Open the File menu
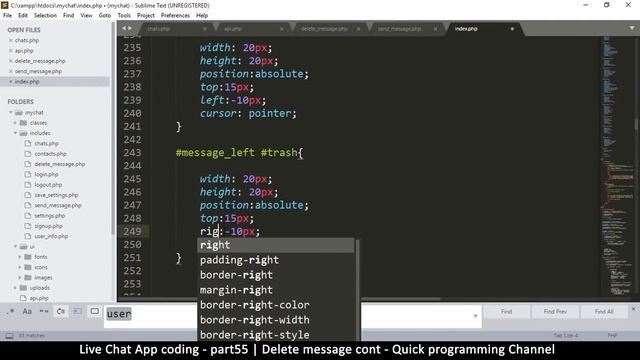This screenshot has height=360, width=640. (7, 16)
